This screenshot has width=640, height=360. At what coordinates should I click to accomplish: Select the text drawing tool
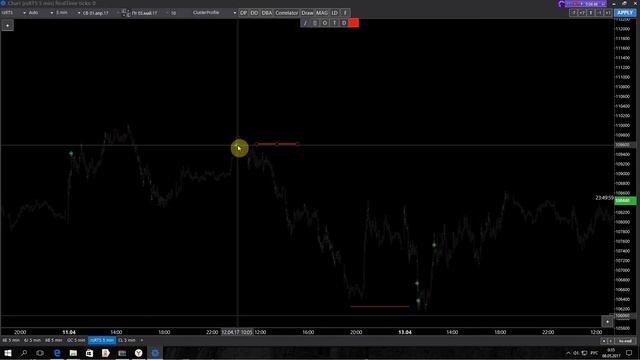(x=334, y=23)
